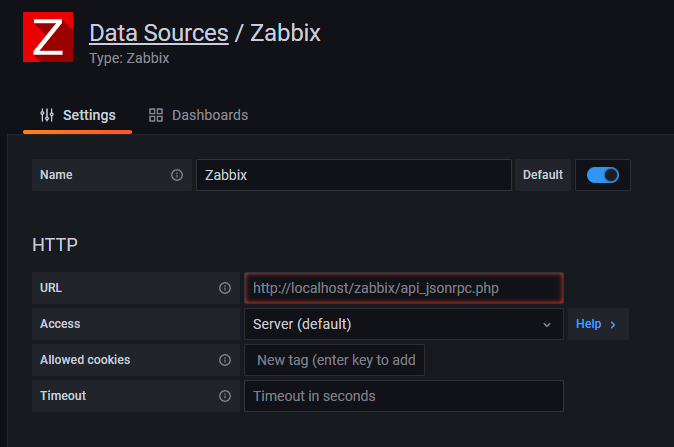Image resolution: width=674 pixels, height=447 pixels.
Task: Click the info icon beside Allowed cookies
Action: tap(225, 360)
